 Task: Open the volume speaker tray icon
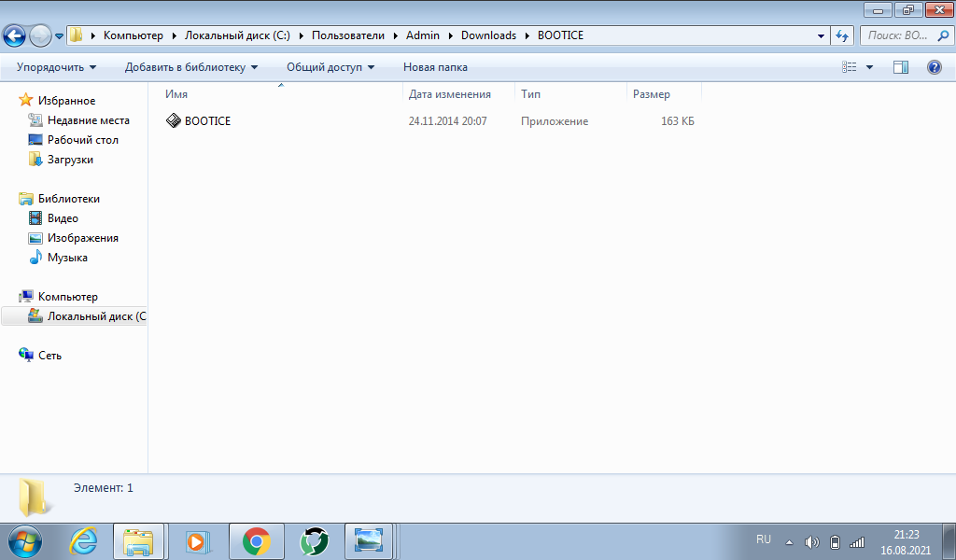pos(812,542)
